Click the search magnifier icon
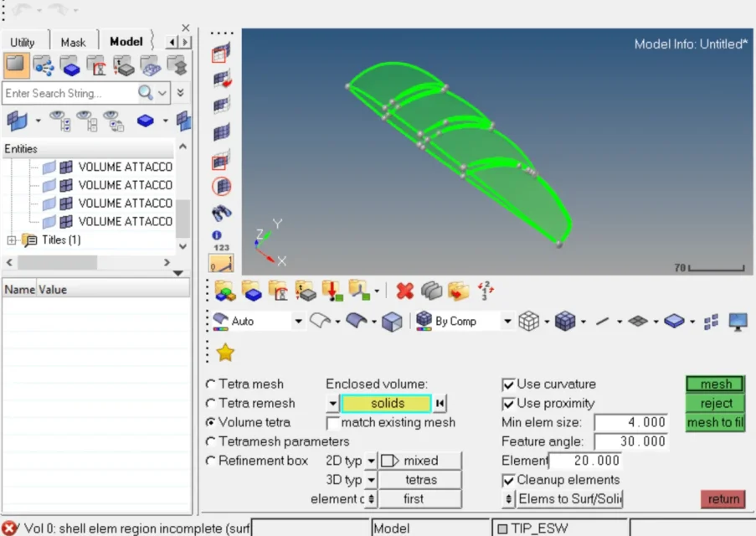Image resolution: width=756 pixels, height=536 pixels. (x=146, y=93)
